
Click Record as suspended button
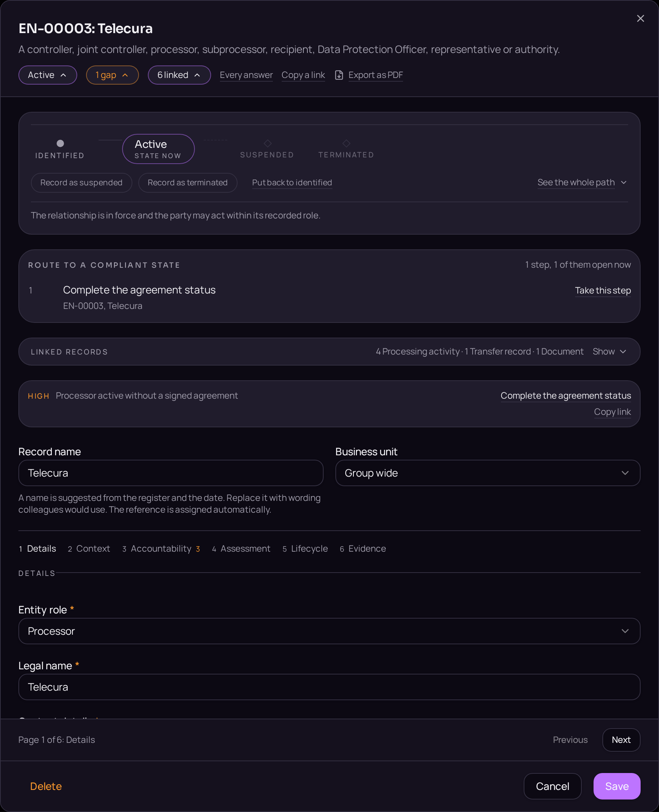click(82, 183)
